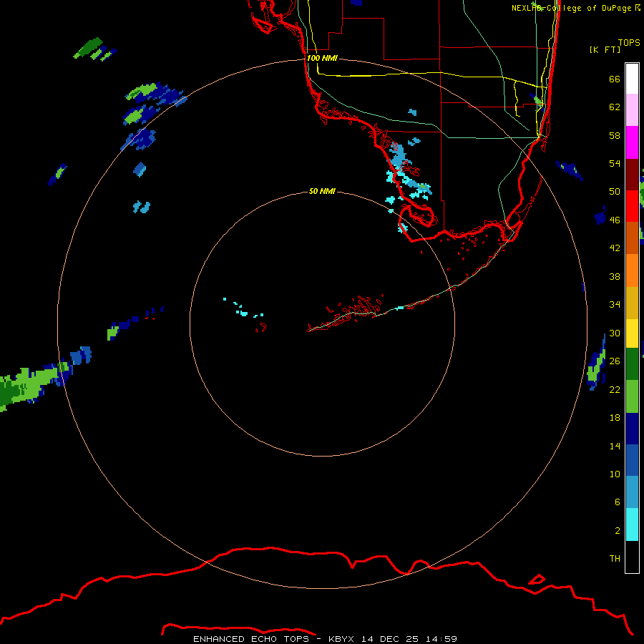The height and width of the screenshot is (644, 644).
Task: Click the "10" scale value
Action: click(x=615, y=474)
